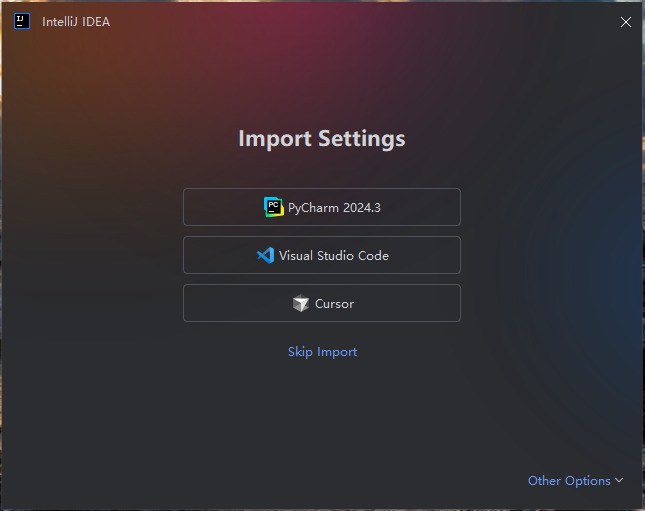
Task: Click the 'Visual Studio Code' label text
Action: pyautogui.click(x=334, y=256)
